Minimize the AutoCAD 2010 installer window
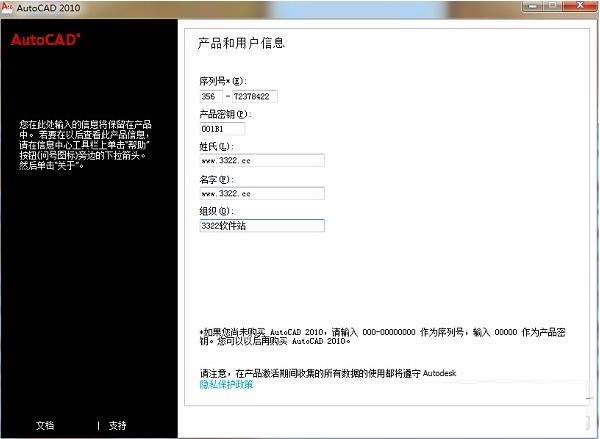This screenshot has height=439, width=600. 533,6
